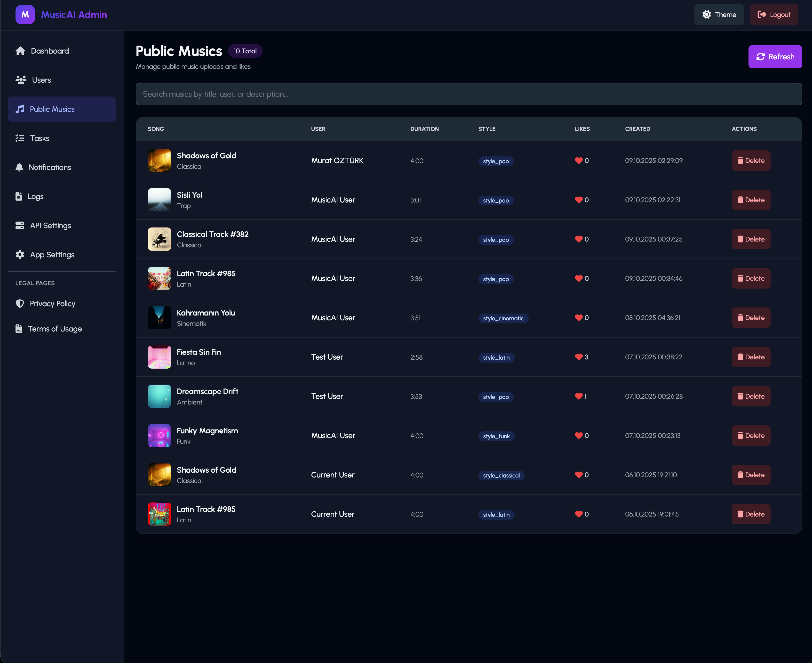Viewport: 812px width, 663px height.
Task: Delete the Kahramanın Yolu track
Action: pyautogui.click(x=750, y=318)
